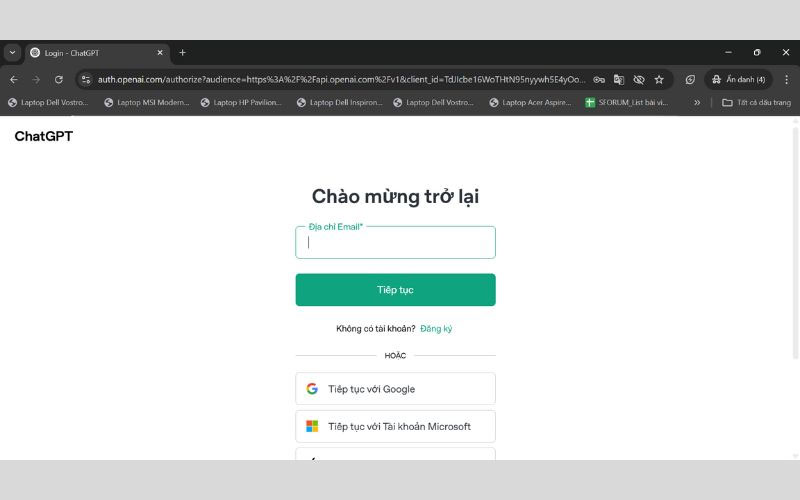Open the Laptop Acer Aspire bookmark
Image resolution: width=800 pixels, height=500 pixels.
[x=530, y=103]
